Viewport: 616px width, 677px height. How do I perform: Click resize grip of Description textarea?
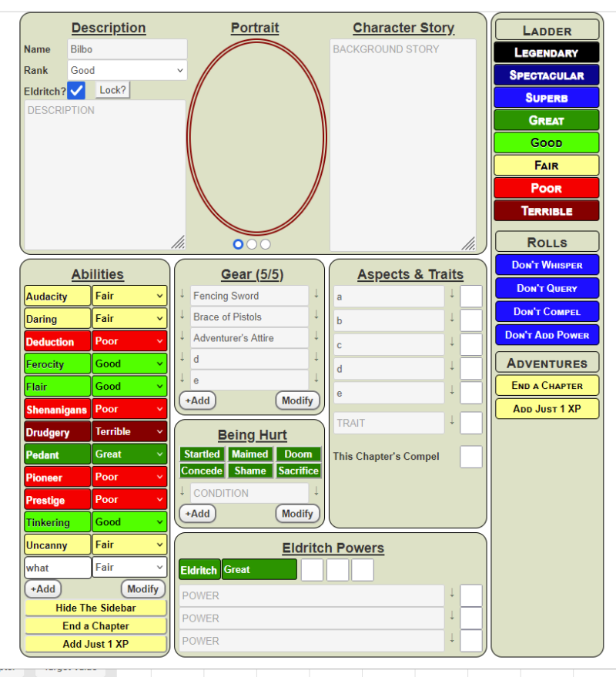pos(179,242)
